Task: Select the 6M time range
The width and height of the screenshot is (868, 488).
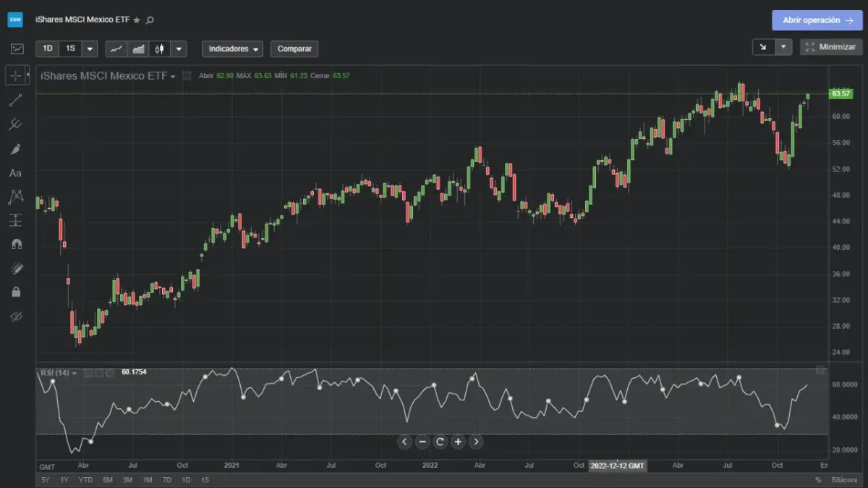Action: [108, 480]
